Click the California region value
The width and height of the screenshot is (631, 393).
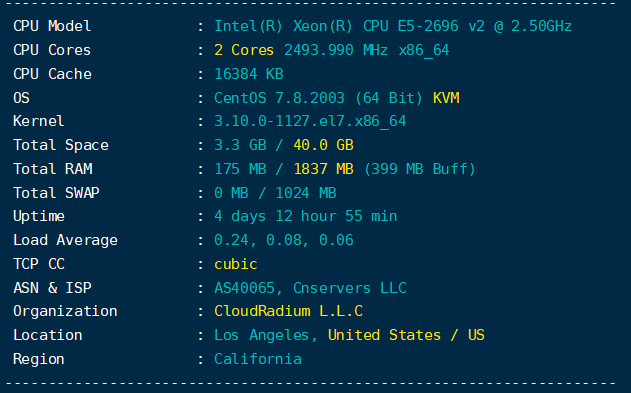coord(258,359)
